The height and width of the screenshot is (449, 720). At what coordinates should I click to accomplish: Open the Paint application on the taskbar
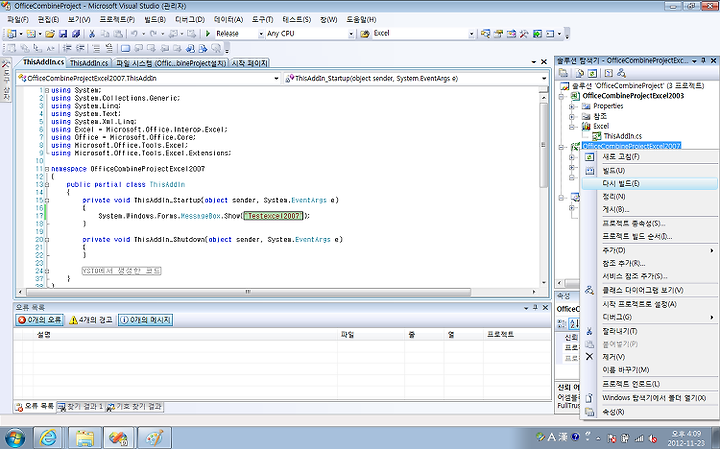click(155, 438)
